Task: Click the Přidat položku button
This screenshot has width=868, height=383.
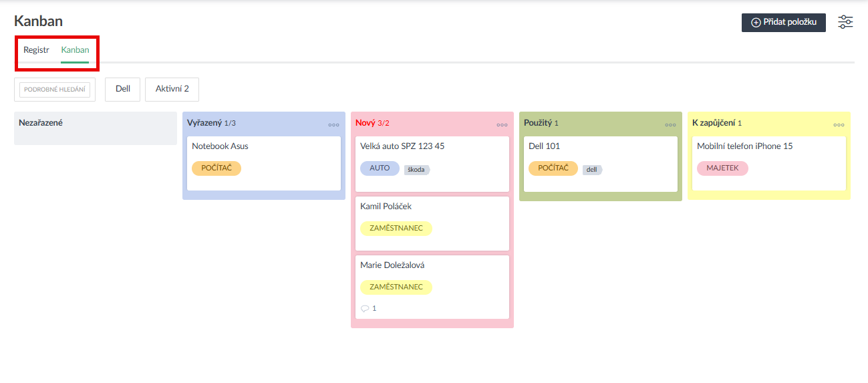Action: [783, 22]
